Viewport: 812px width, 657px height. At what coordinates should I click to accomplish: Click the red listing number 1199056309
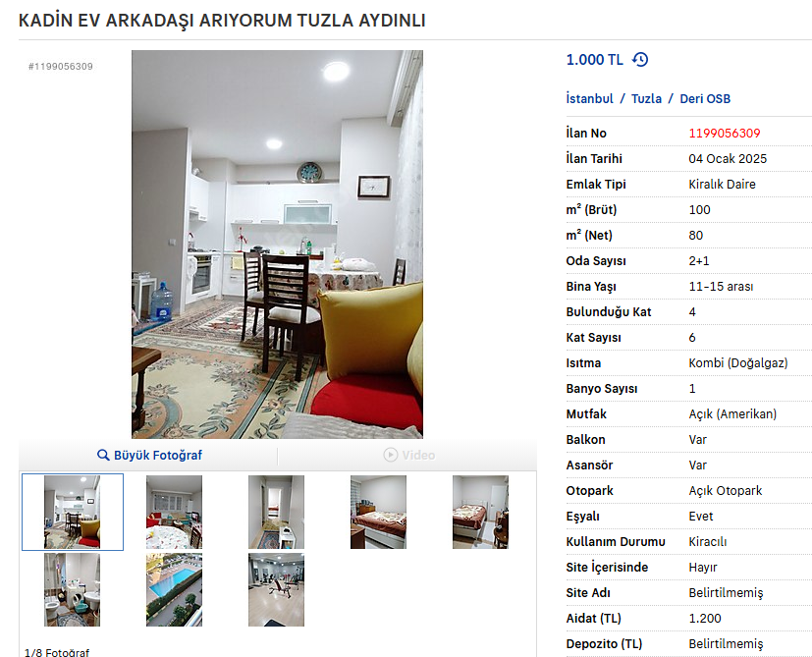724,134
